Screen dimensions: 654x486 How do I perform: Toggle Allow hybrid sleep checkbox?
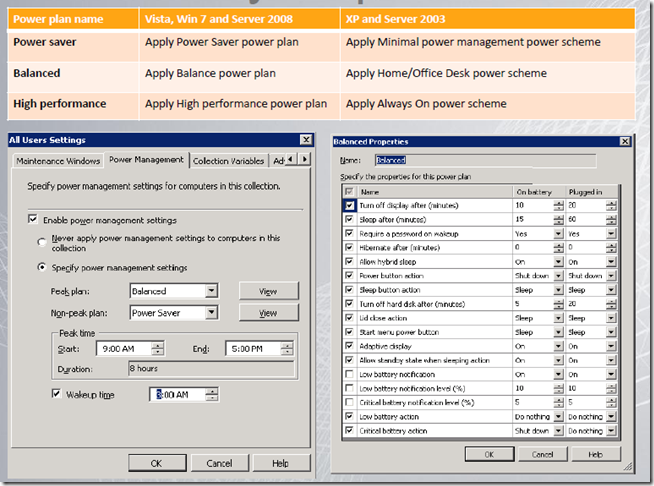pos(349,262)
